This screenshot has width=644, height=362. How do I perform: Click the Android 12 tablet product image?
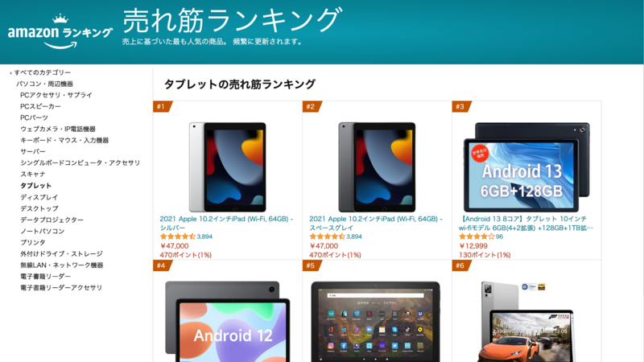(228, 321)
